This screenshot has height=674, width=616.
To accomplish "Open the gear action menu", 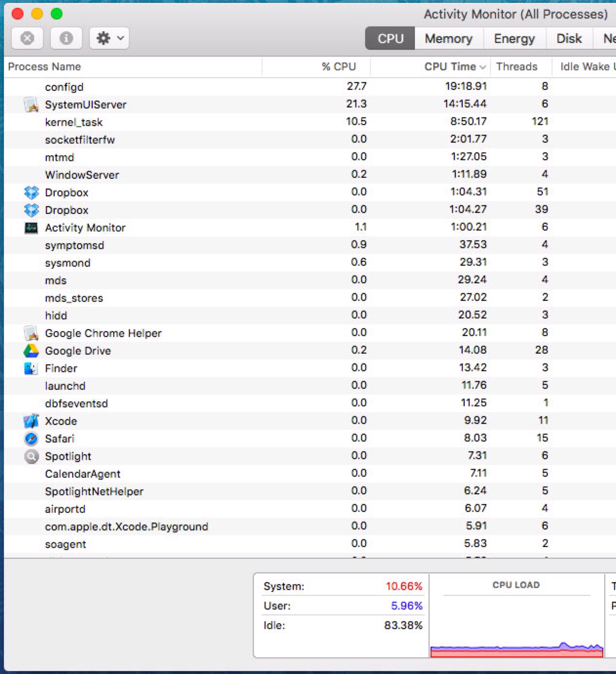I will pyautogui.click(x=109, y=38).
